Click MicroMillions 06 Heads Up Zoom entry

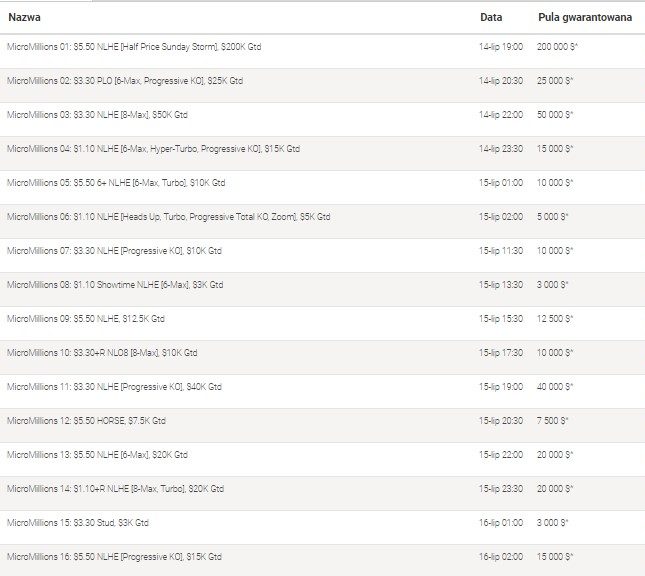click(168, 217)
